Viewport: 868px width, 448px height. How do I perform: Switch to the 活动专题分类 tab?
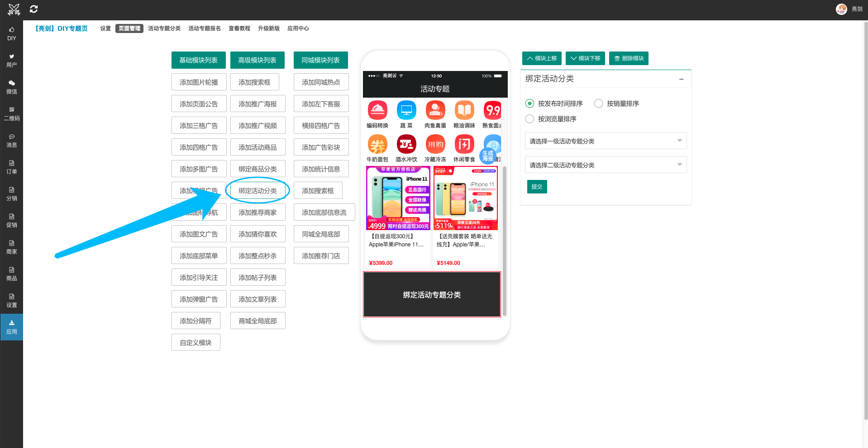coord(164,28)
